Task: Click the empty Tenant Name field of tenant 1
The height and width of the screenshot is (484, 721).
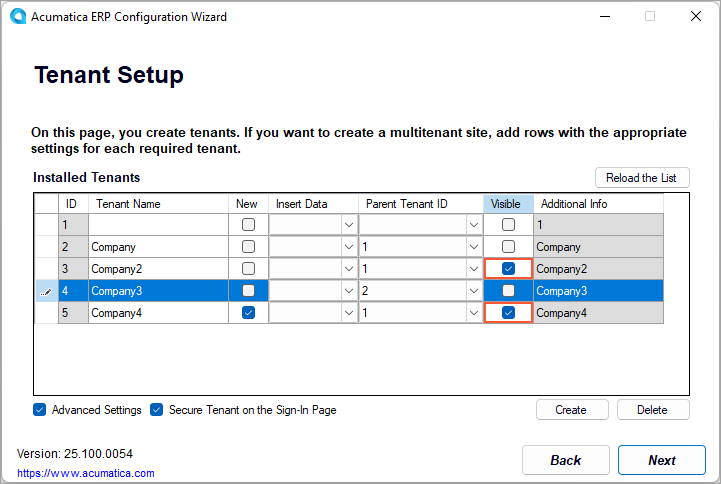Action: [158, 225]
